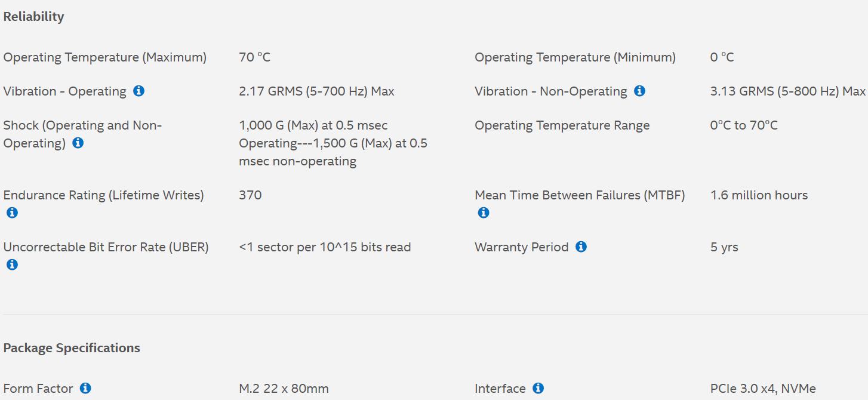Click the 1.6 million hours MTBF value
The image size is (868, 400).
pos(759,195)
